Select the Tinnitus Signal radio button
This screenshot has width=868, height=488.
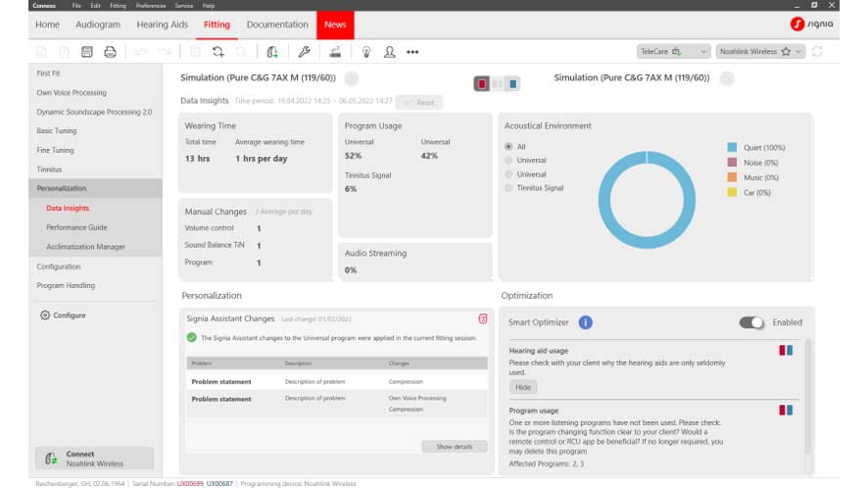click(x=508, y=188)
